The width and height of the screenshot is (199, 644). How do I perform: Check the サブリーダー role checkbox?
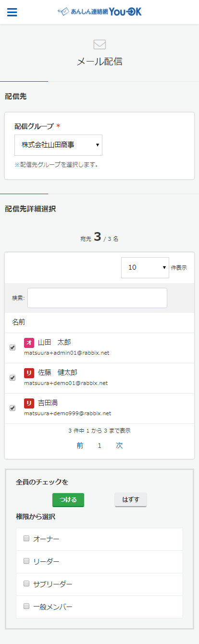[26, 583]
